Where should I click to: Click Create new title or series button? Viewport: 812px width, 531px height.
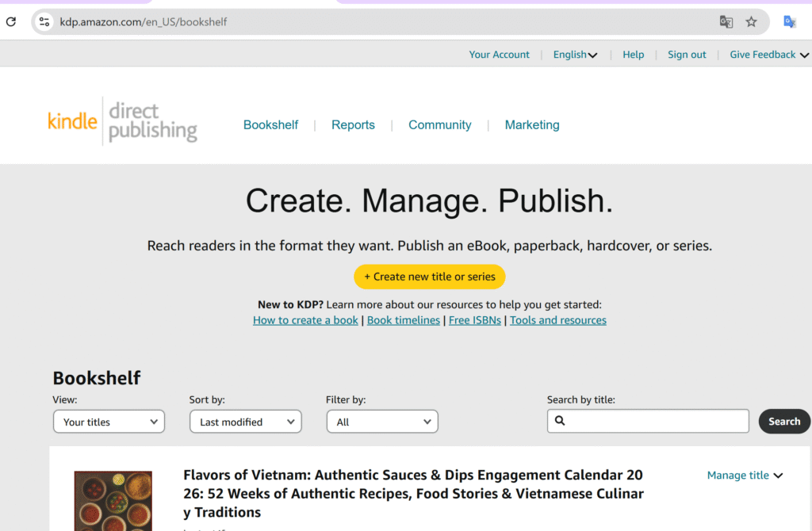429,277
